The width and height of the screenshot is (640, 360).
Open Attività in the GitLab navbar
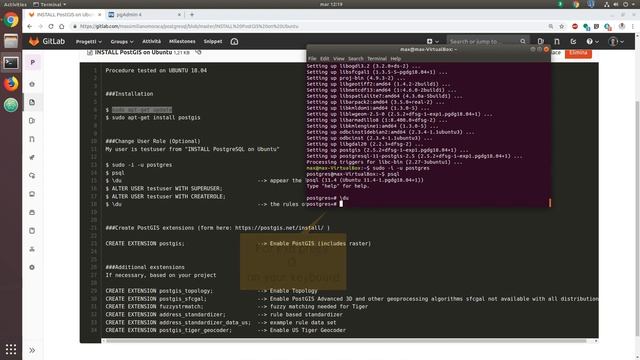[151, 42]
